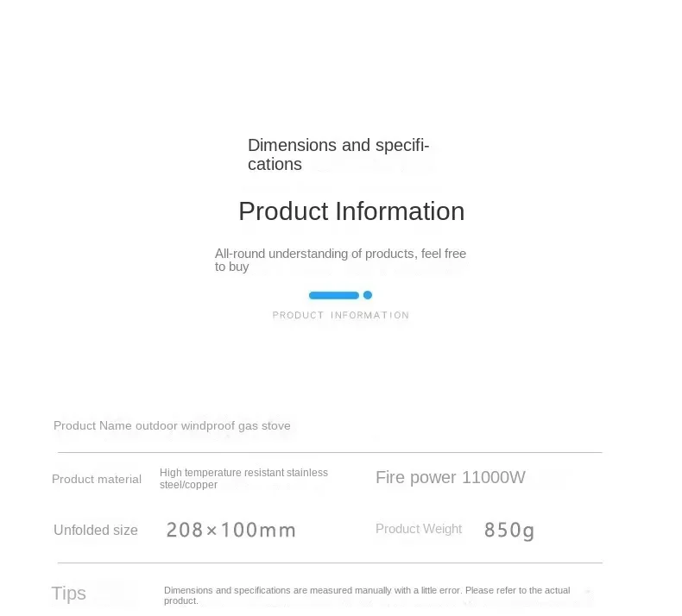
Task: Click the small blue dot beside bar
Action: (x=368, y=295)
